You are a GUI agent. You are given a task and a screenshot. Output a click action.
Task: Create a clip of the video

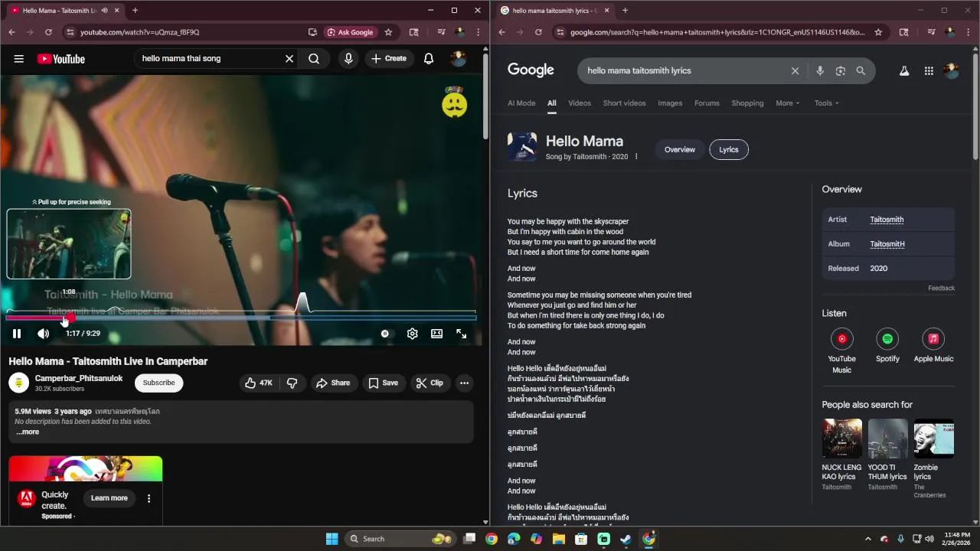[x=430, y=383]
